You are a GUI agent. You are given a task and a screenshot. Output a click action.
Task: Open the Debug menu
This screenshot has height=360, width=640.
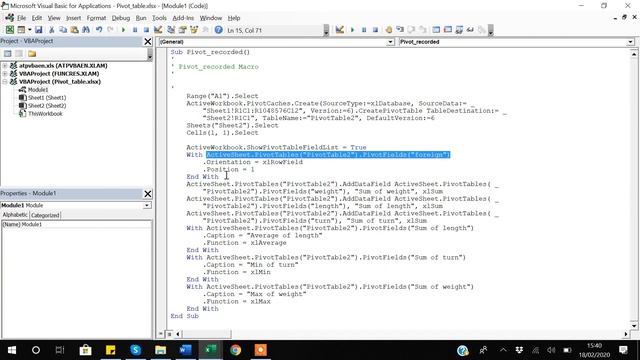pos(120,18)
